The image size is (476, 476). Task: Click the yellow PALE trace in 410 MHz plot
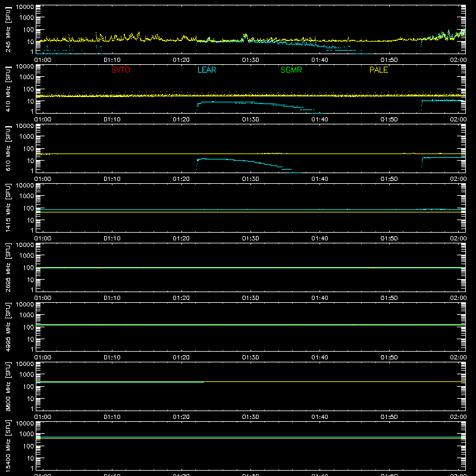(250, 95)
